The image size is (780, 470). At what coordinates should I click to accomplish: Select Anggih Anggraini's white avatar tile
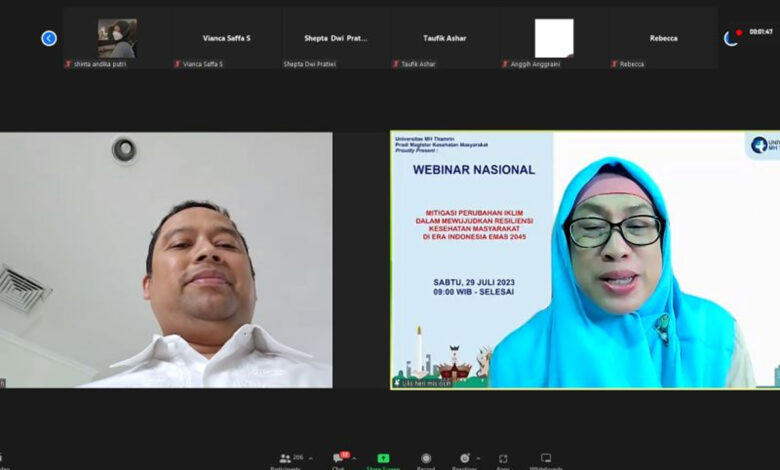554,38
